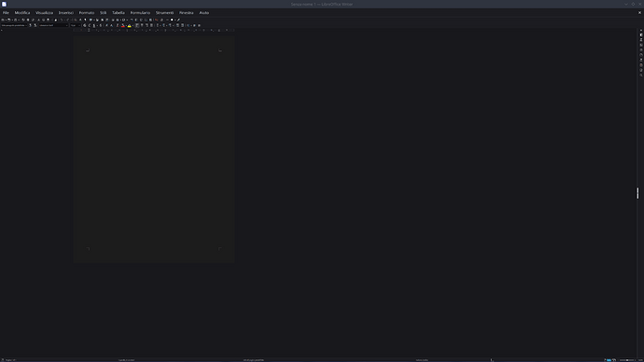644x362 pixels.
Task: Toggle multi-page book view in status bar
Action: pos(614,360)
